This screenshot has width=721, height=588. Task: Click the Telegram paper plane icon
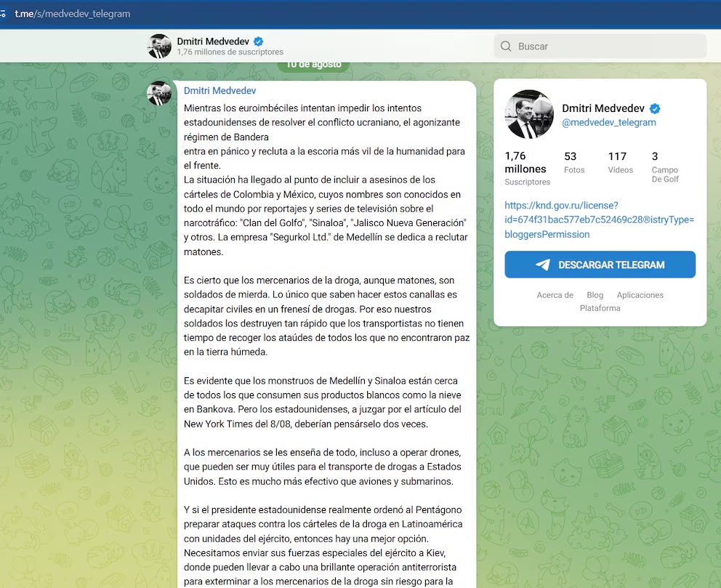point(543,265)
